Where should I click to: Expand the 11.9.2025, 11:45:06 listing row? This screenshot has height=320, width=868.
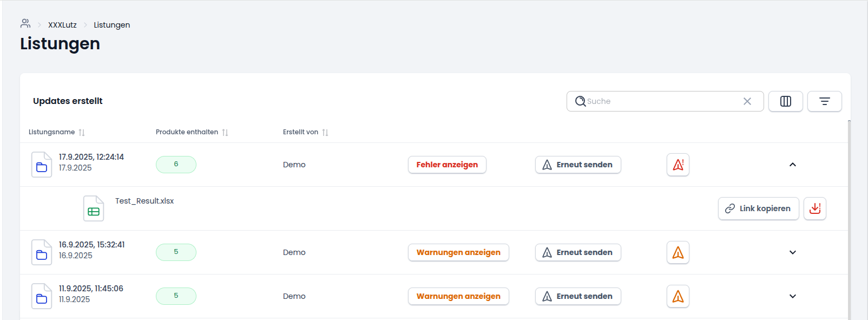pos(792,296)
